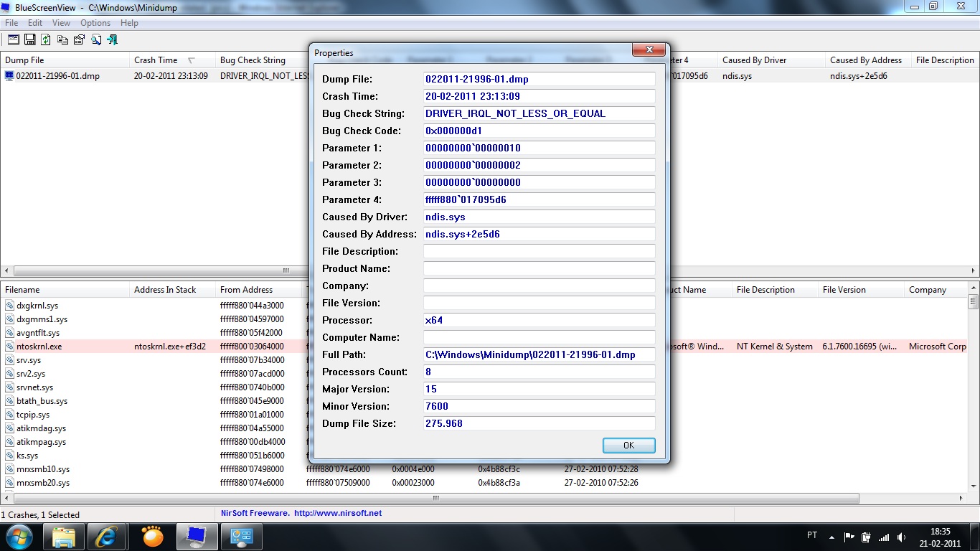This screenshot has height=551, width=980.
Task: Sort by Caused By Address column header
Action: tap(868, 60)
